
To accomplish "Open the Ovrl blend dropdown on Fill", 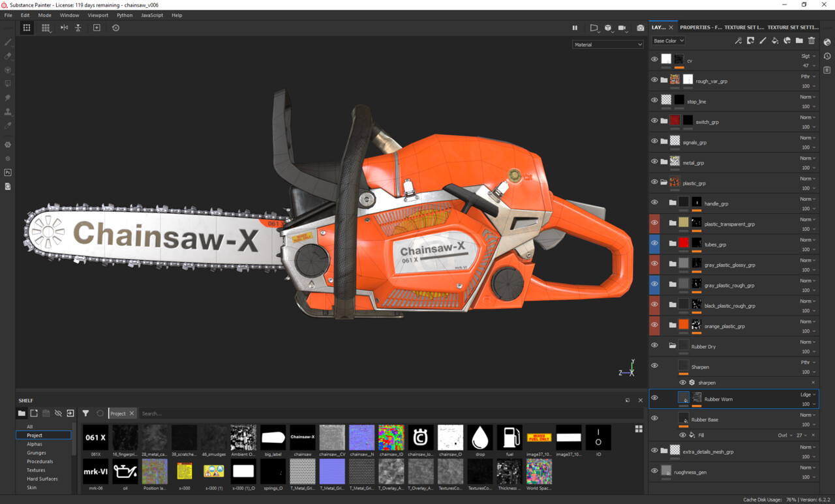I will click(x=784, y=435).
